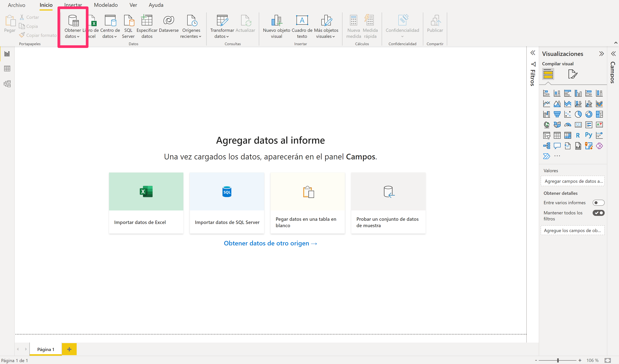
Task: Toggle Entre varios informes switch
Action: click(598, 203)
